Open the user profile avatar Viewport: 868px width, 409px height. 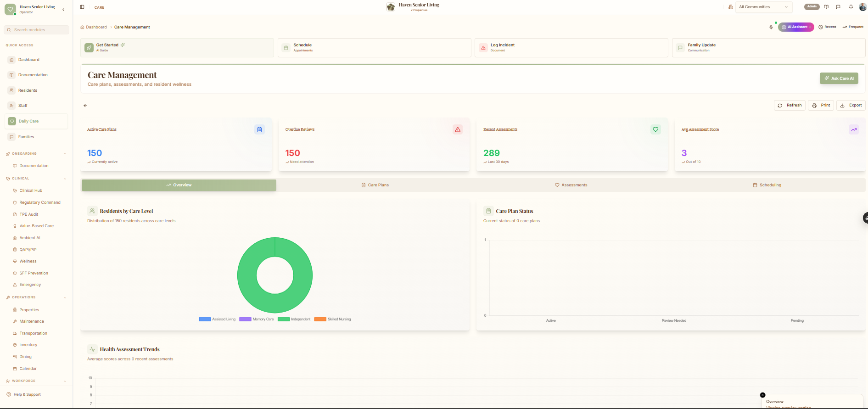(x=862, y=7)
